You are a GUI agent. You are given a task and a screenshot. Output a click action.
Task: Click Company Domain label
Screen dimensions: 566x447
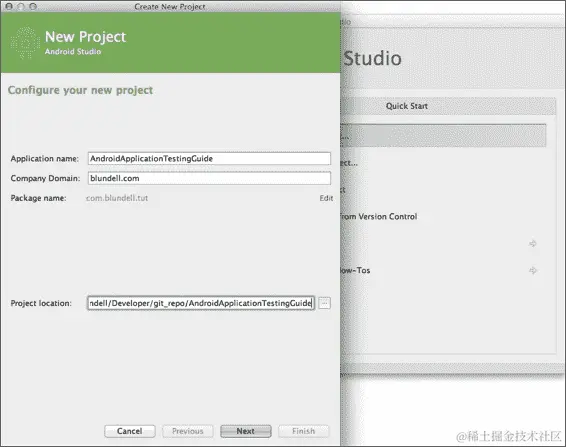pyautogui.click(x=45, y=178)
